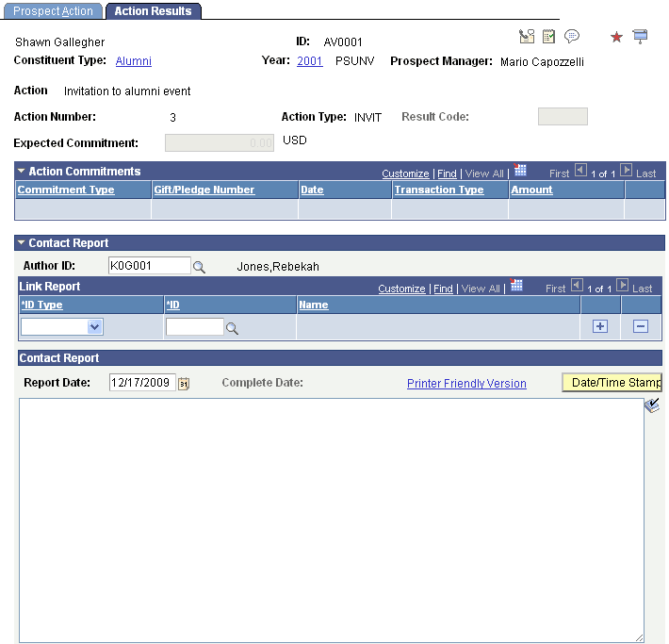Click View All in Action Commitments
The height and width of the screenshot is (644, 669).
click(x=484, y=173)
